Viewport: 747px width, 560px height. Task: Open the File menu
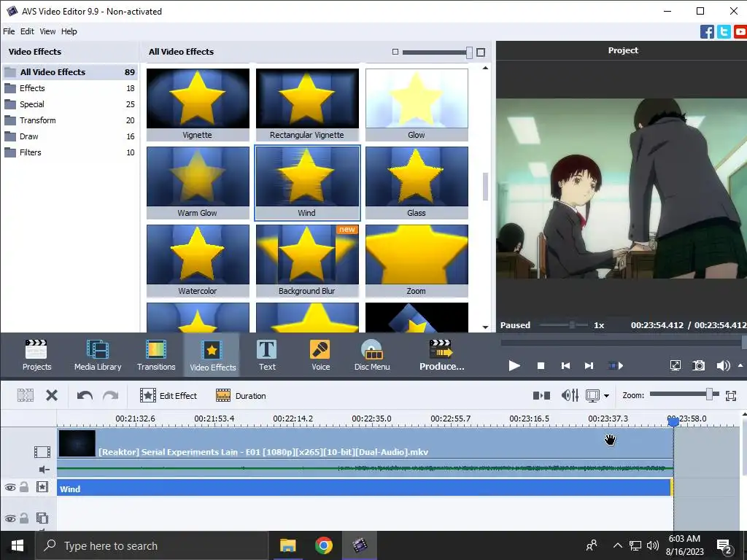(9, 31)
